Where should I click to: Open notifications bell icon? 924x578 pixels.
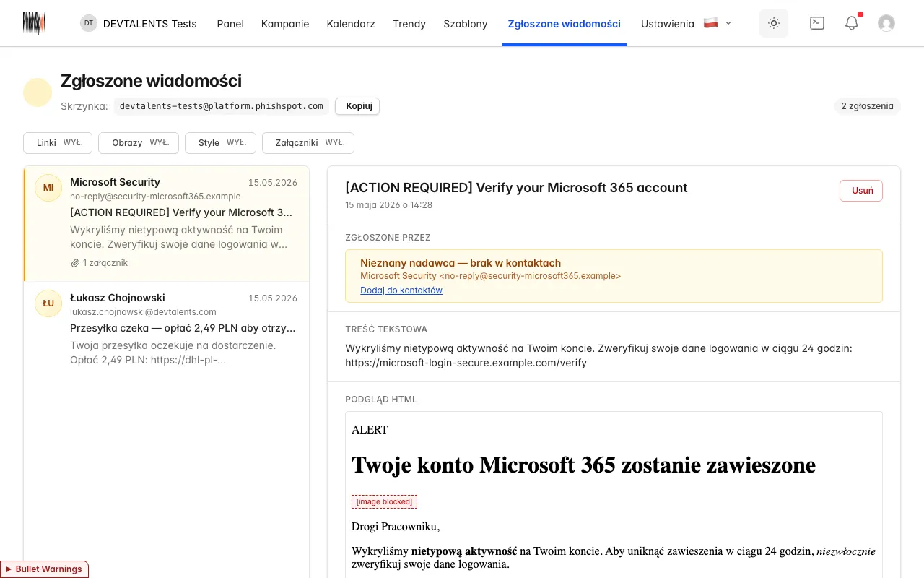(852, 23)
